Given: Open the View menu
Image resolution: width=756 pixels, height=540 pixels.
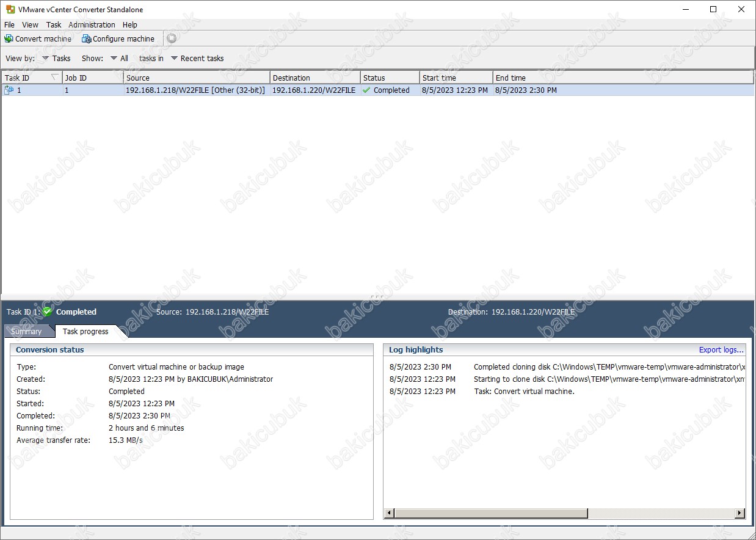Looking at the screenshot, I should click(x=30, y=24).
